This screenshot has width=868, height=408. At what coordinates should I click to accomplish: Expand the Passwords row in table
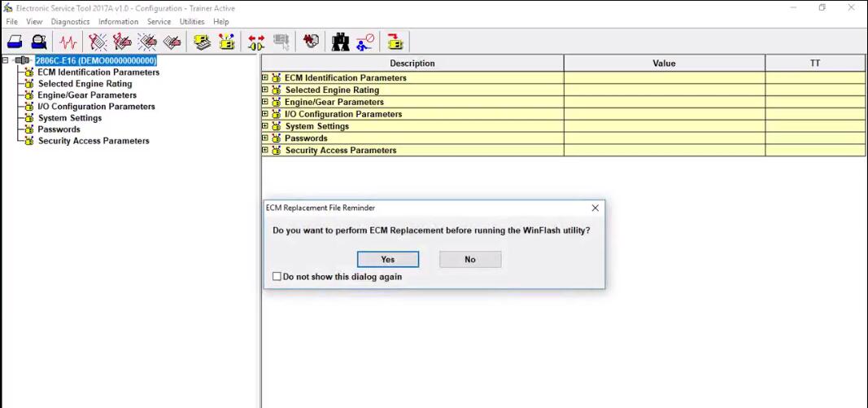[265, 138]
